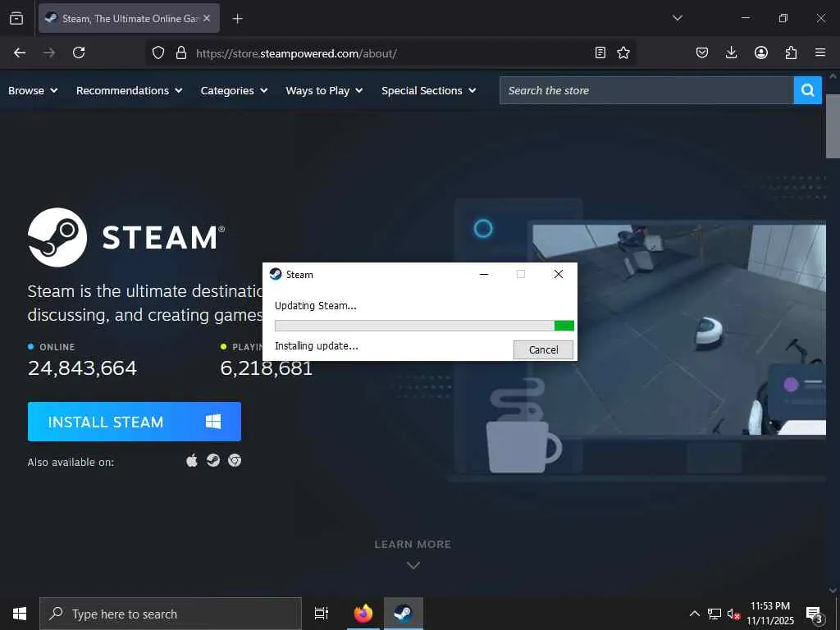Click the blue store search button
Viewport: 840px width, 630px height.
point(807,90)
